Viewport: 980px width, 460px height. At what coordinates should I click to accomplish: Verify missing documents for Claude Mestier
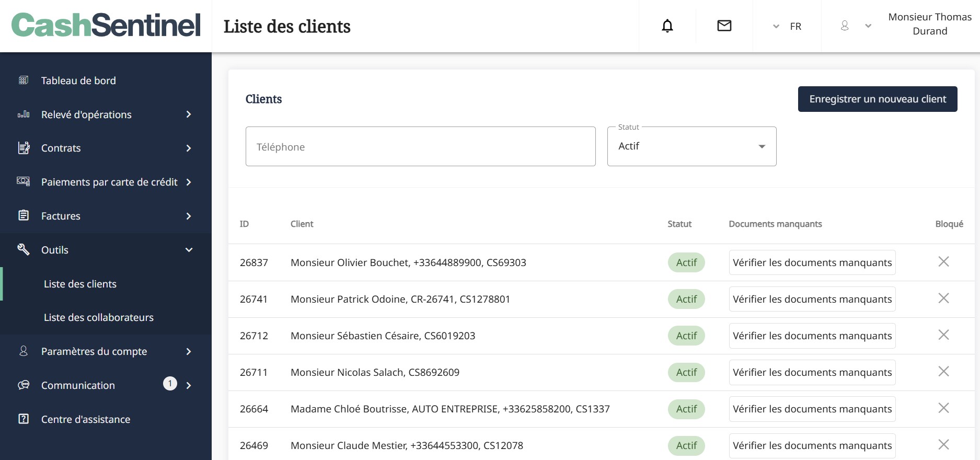pyautogui.click(x=812, y=445)
